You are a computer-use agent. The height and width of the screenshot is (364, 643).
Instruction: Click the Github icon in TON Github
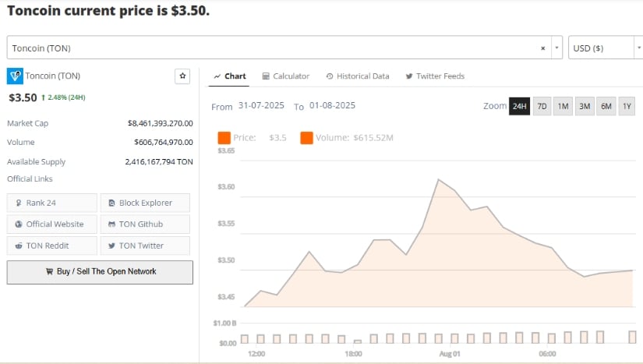point(111,224)
